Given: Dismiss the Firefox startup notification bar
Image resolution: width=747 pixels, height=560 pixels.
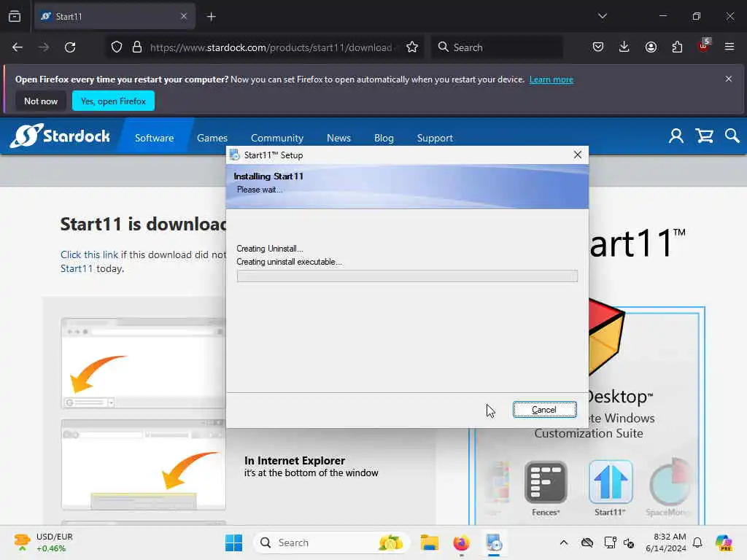Looking at the screenshot, I should click(x=729, y=79).
